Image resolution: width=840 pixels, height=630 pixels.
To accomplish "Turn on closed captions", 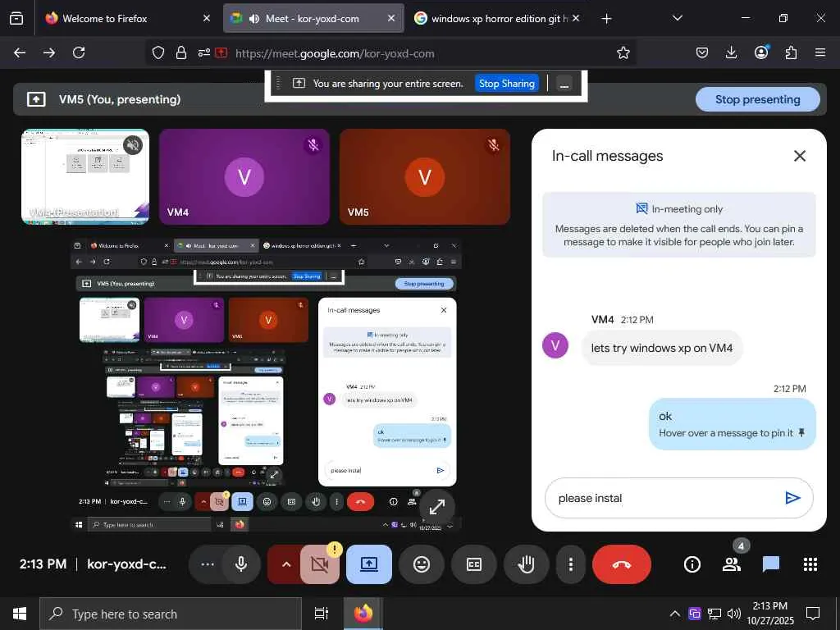I will point(474,564).
